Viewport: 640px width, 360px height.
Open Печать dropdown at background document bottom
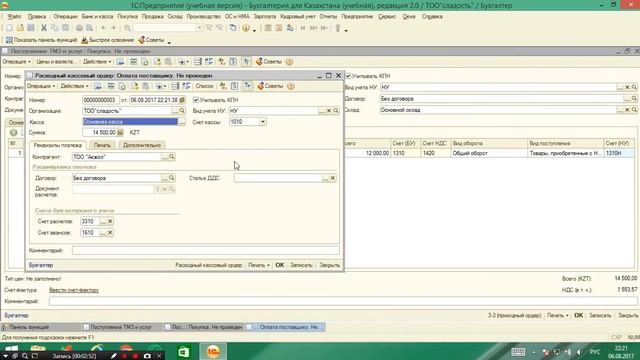558,316
